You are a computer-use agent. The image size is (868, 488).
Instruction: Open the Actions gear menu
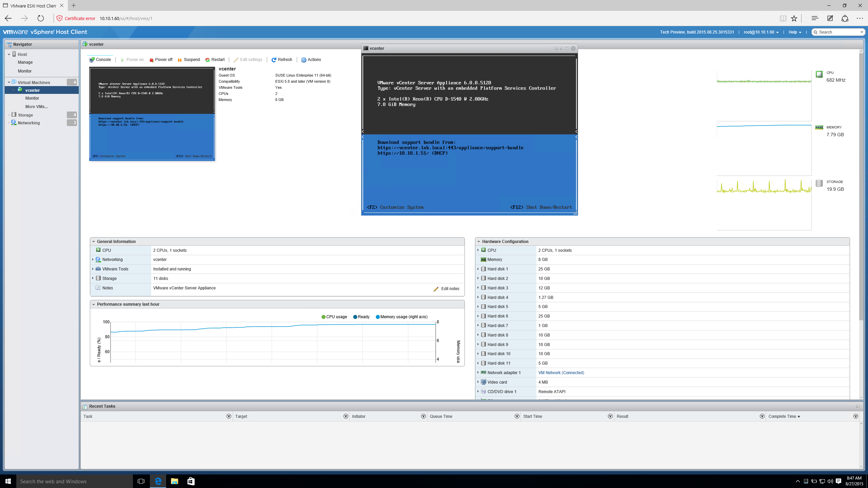point(311,60)
